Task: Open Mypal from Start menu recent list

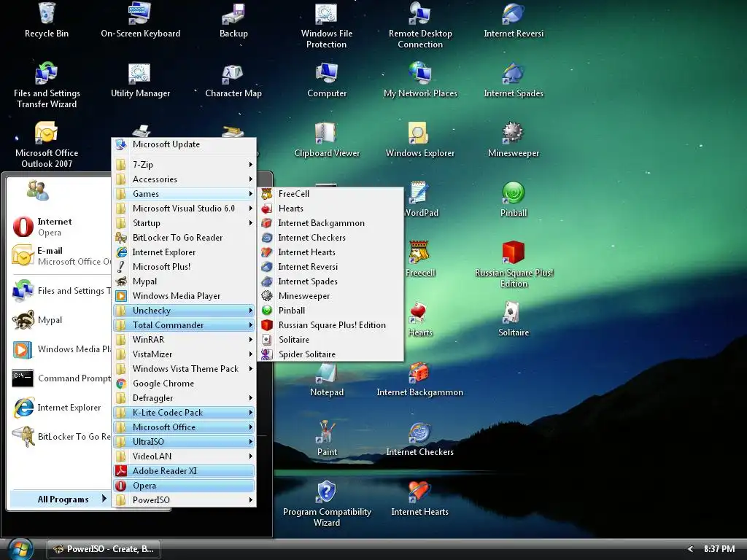Action: (x=61, y=320)
